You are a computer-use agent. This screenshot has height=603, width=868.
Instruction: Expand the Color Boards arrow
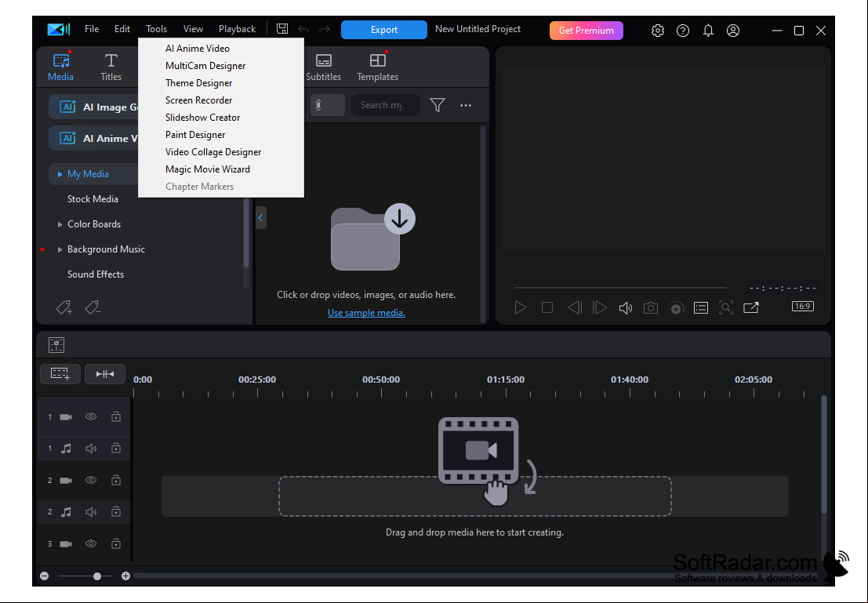point(60,224)
